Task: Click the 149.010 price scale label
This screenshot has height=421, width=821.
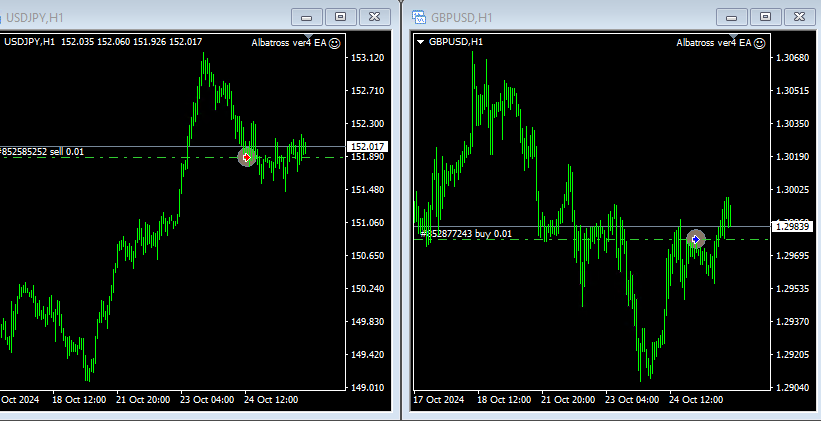Action: click(x=368, y=387)
